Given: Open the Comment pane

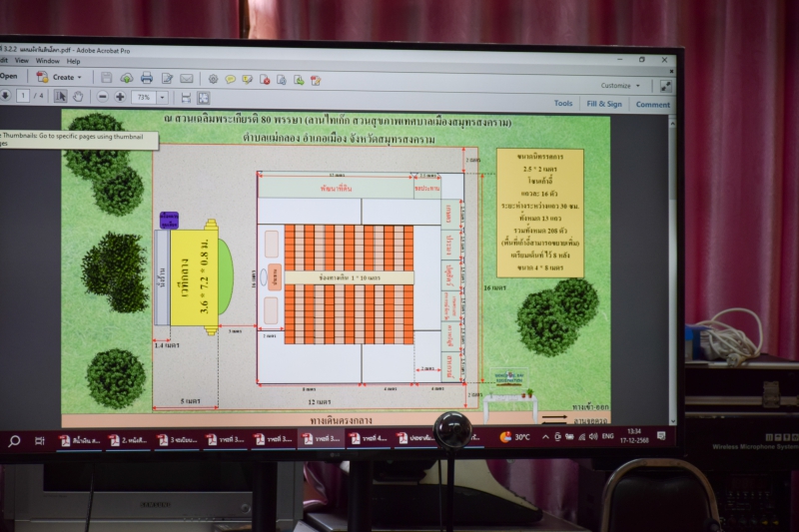Looking at the screenshot, I should (x=653, y=104).
